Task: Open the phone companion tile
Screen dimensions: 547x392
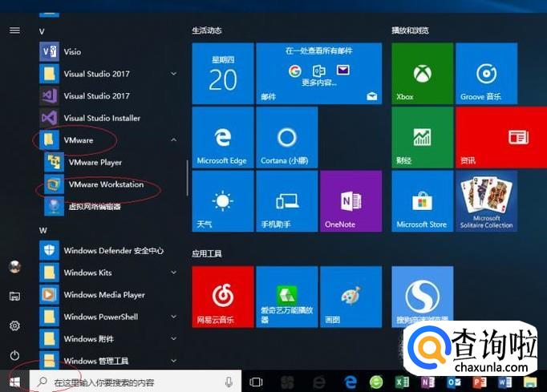Action: point(287,201)
